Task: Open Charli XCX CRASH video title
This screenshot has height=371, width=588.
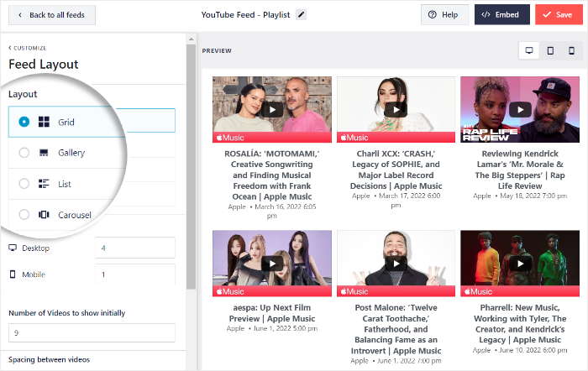Action: tap(396, 170)
